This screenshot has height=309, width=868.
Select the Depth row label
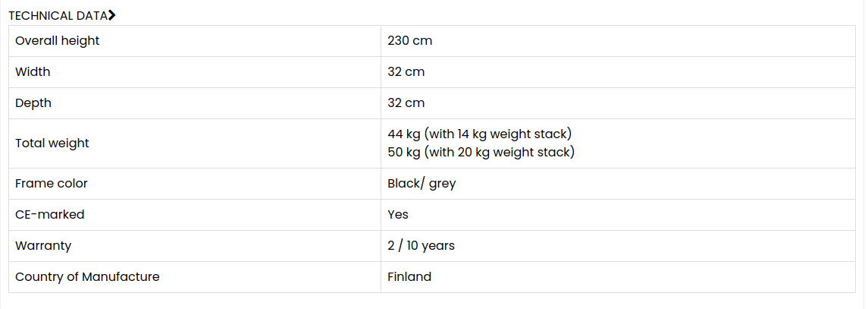click(33, 103)
